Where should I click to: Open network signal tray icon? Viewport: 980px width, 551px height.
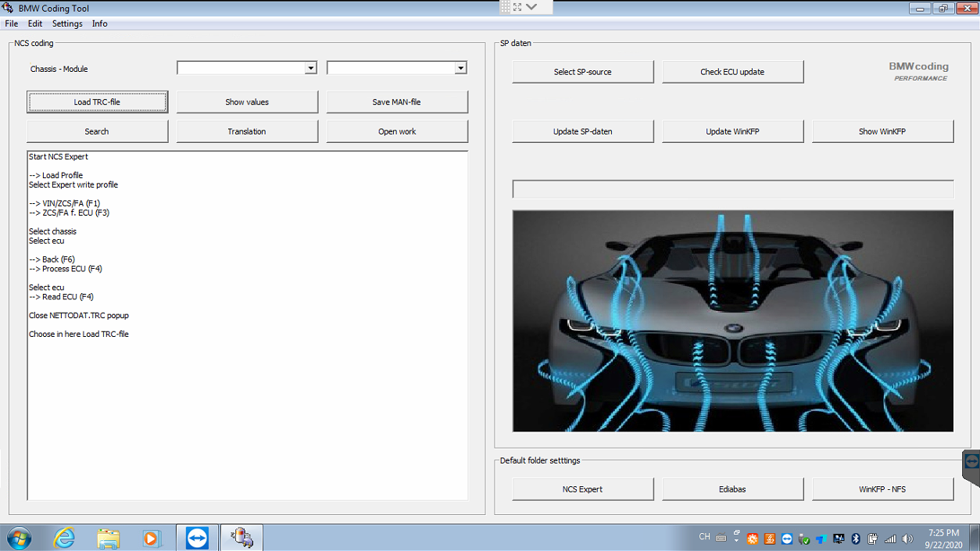click(890, 538)
